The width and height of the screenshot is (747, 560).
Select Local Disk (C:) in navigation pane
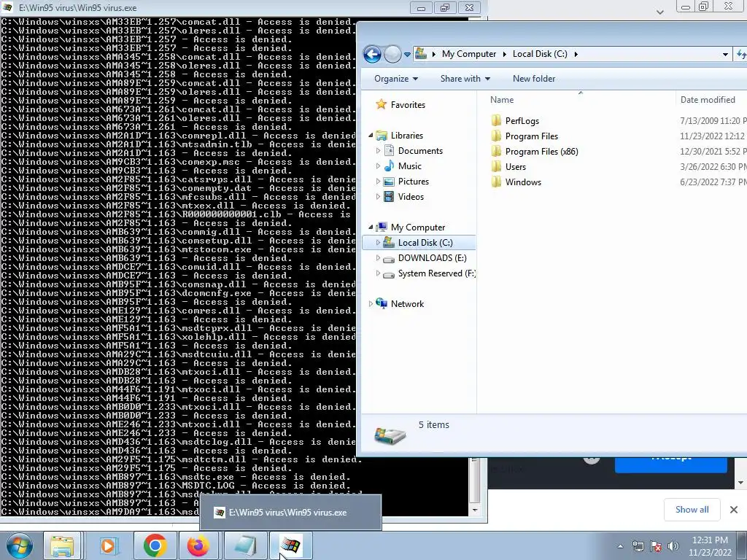(x=425, y=242)
